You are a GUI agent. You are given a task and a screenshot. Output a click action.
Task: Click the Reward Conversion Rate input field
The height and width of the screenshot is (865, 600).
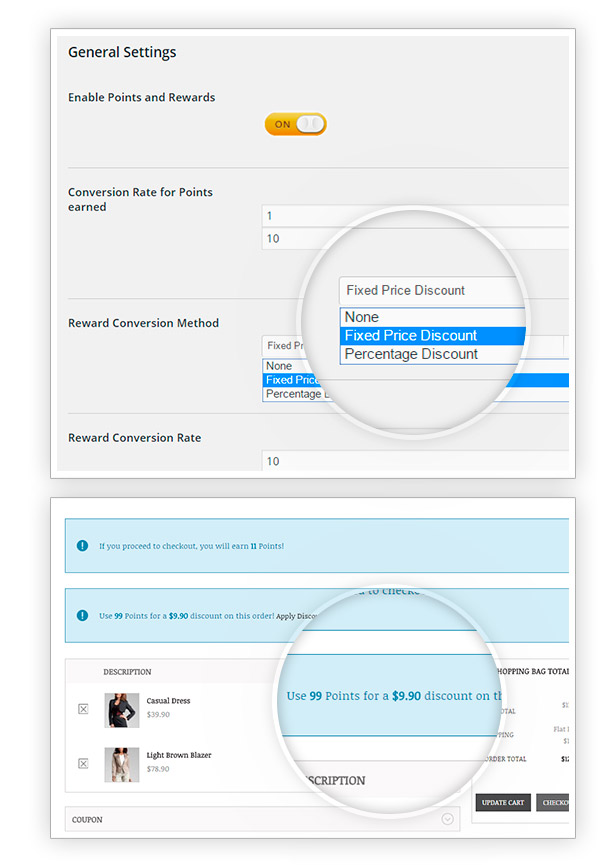[x=415, y=461]
